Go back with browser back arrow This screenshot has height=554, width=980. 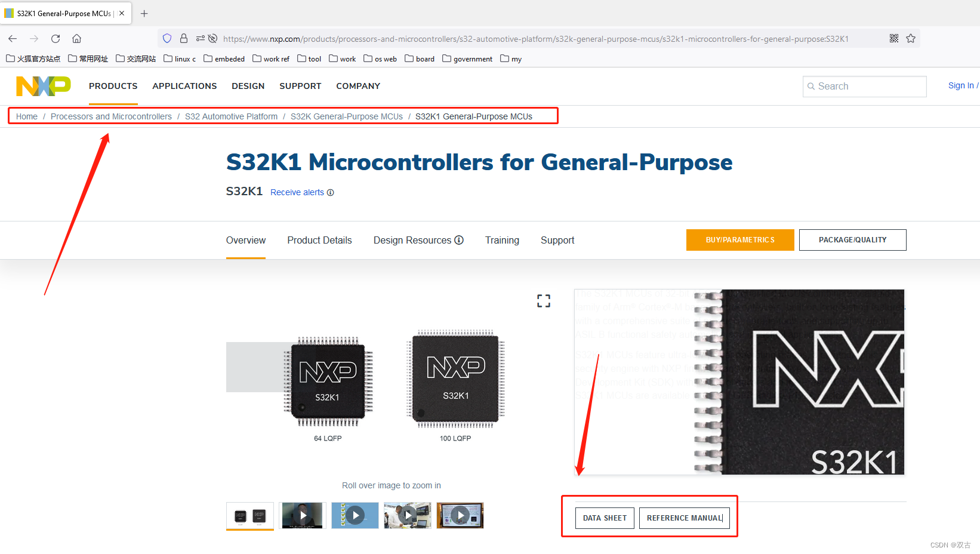coord(13,39)
